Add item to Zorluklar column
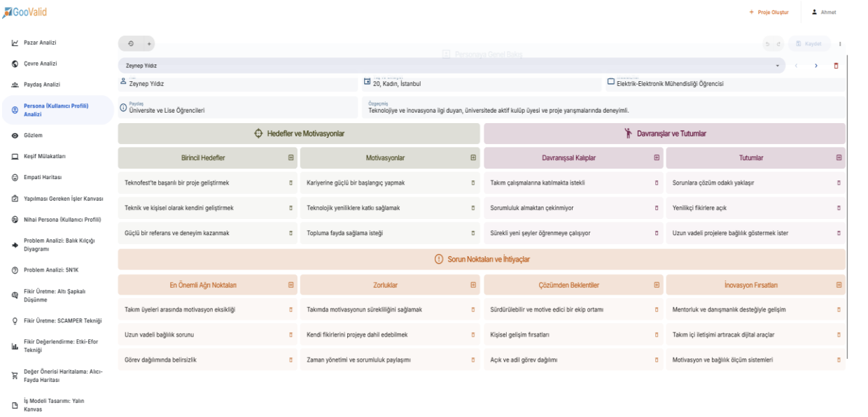 pos(474,285)
